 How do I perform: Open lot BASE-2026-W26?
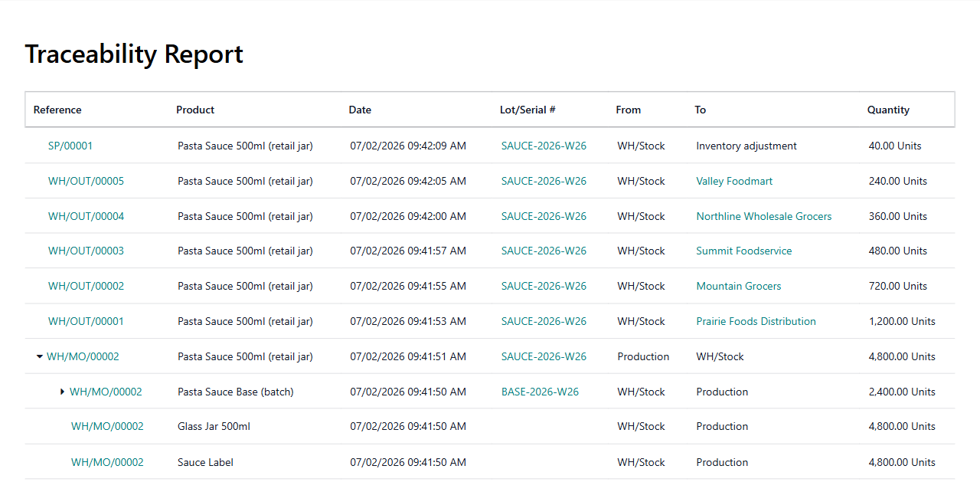pos(540,392)
